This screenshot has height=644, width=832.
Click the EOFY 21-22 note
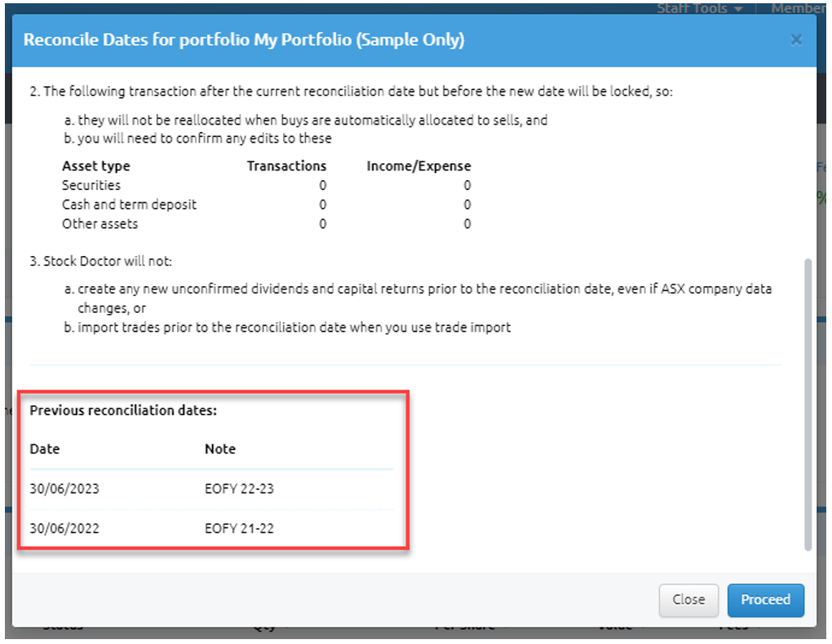click(x=239, y=528)
